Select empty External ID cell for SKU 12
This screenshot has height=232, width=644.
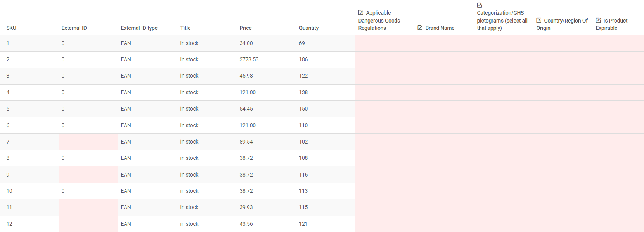(x=88, y=224)
